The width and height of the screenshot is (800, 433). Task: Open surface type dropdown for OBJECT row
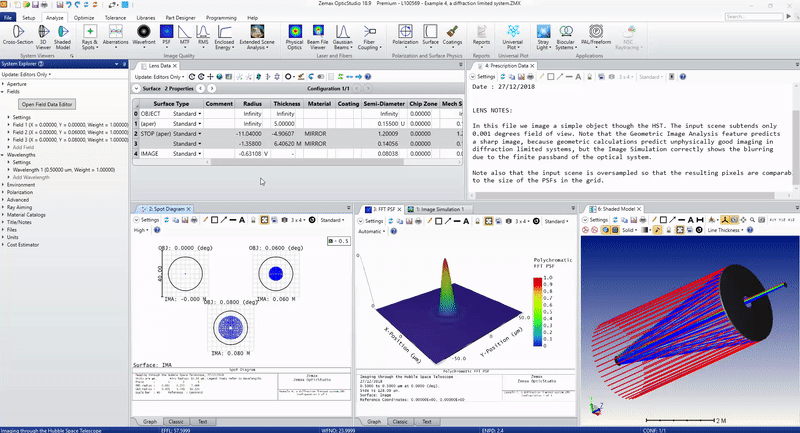[x=200, y=114]
